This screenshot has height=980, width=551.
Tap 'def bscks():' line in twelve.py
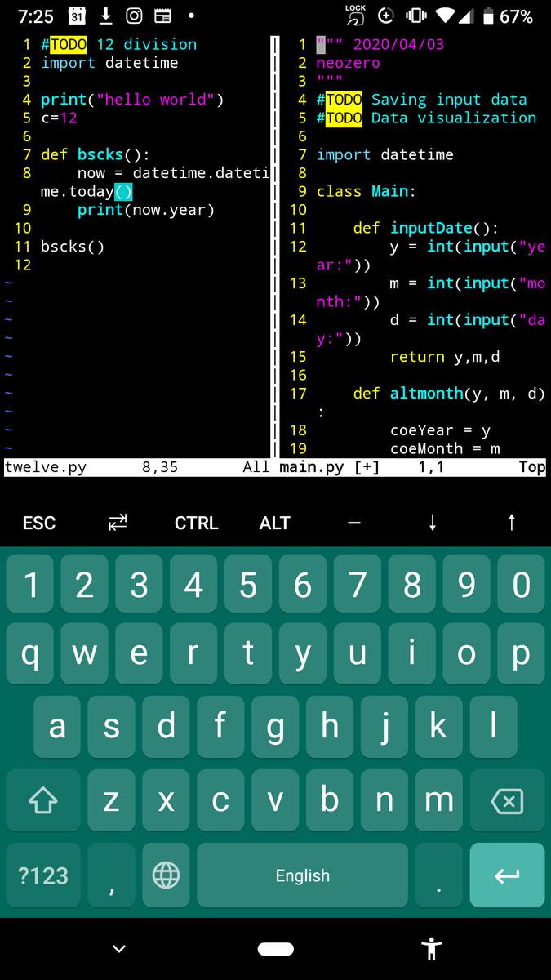(x=96, y=154)
